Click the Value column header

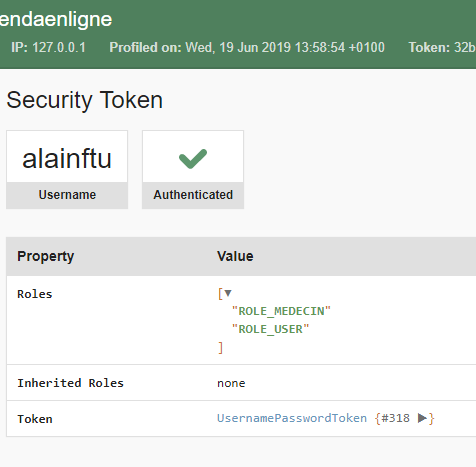(235, 256)
